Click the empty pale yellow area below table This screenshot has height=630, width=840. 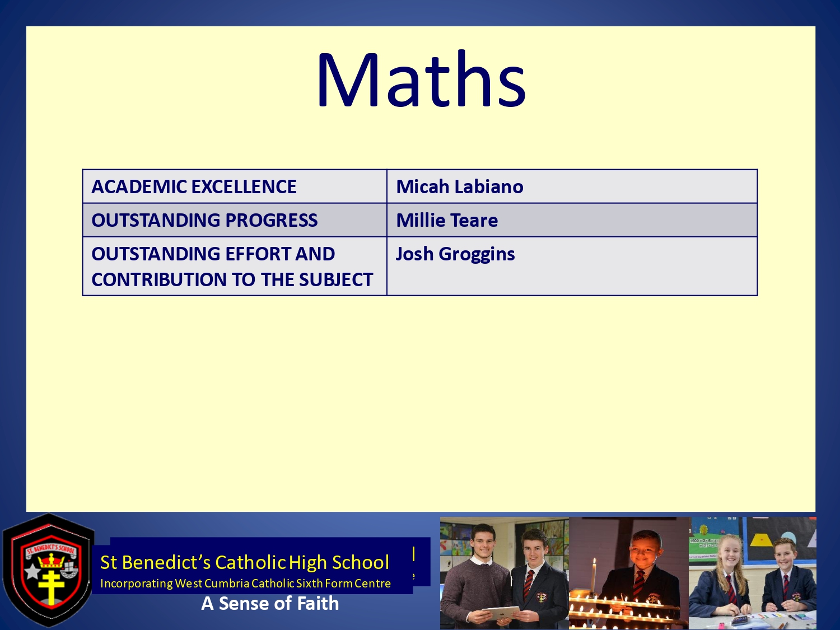click(x=421, y=403)
